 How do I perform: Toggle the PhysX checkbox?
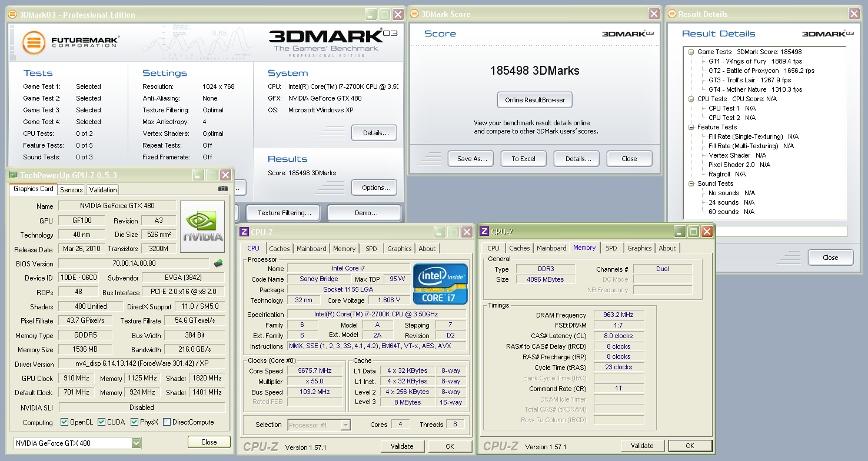(135, 422)
